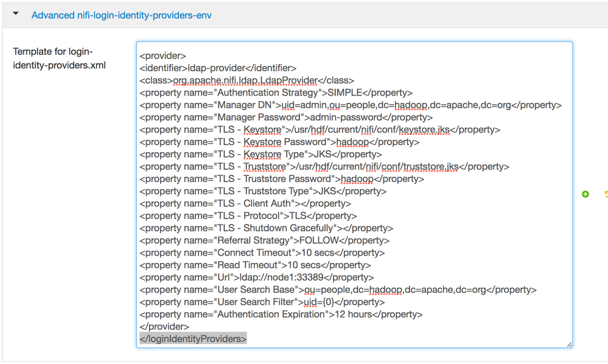Select the highlighted loginIdentityProviders closing tag
The height and width of the screenshot is (364, 608).
(192, 338)
